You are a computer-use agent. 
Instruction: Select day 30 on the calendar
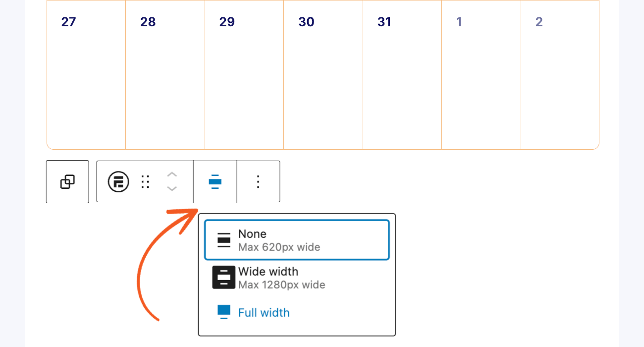click(x=323, y=74)
